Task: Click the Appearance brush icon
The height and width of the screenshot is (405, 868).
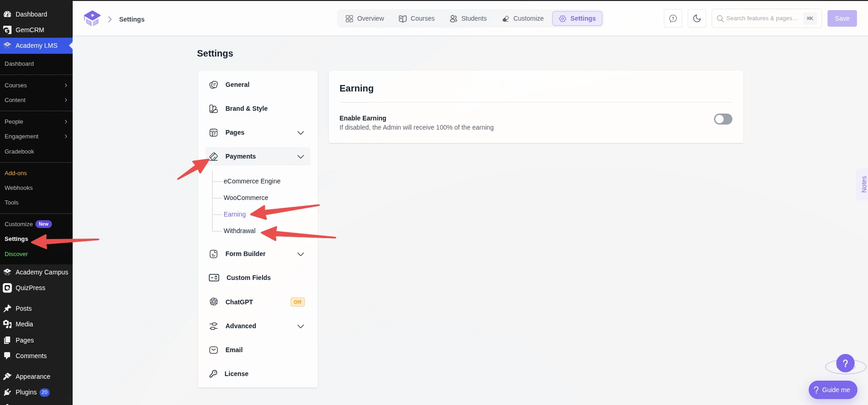Action: click(7, 376)
